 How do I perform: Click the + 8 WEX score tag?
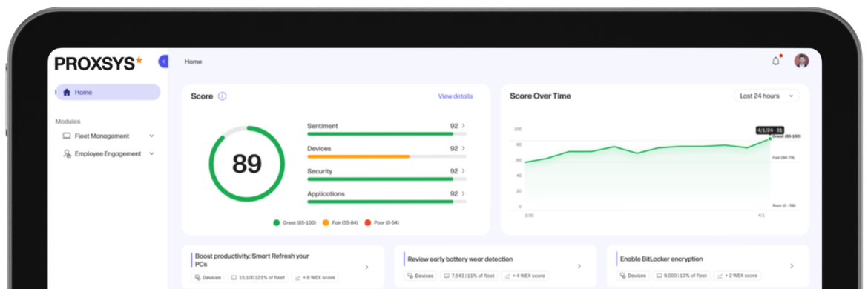(x=315, y=277)
